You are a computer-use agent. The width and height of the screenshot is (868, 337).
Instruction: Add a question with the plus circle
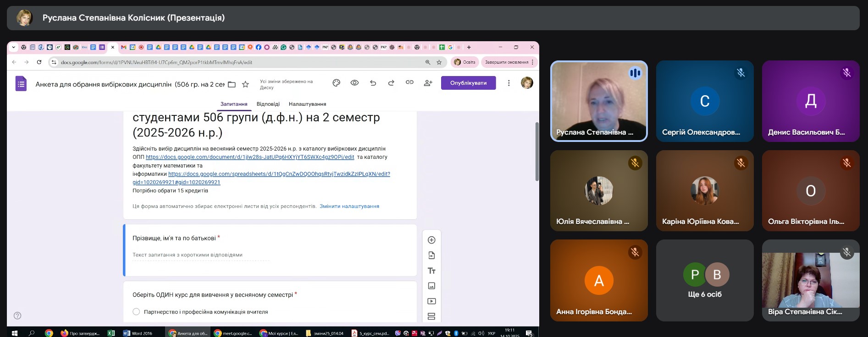pyautogui.click(x=431, y=240)
